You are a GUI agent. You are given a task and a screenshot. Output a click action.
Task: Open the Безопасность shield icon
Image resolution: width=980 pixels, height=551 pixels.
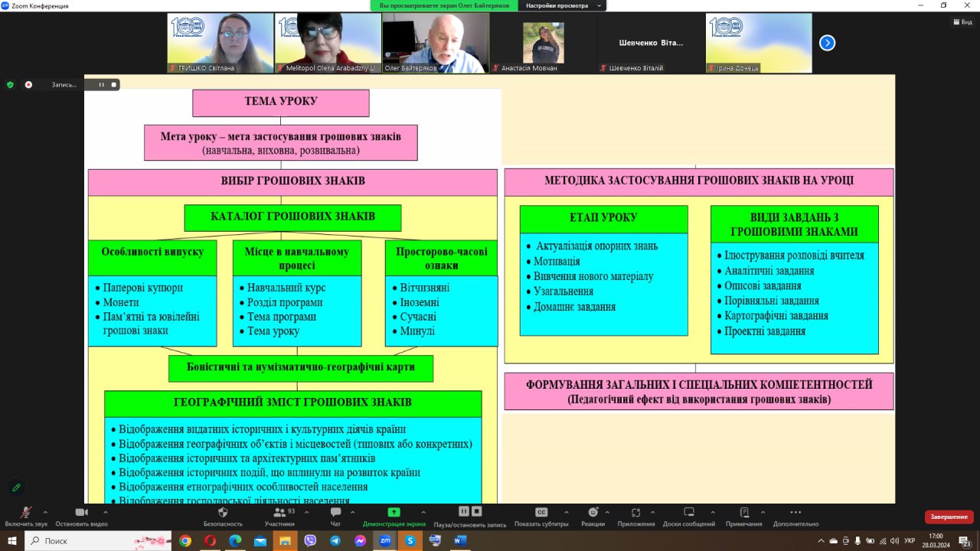point(223,513)
